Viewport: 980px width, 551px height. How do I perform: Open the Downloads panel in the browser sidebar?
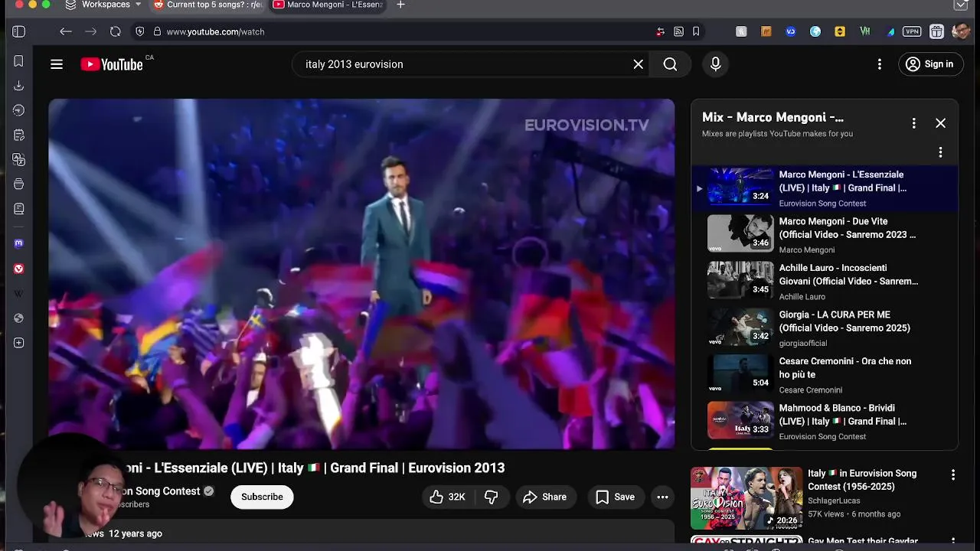point(18,86)
